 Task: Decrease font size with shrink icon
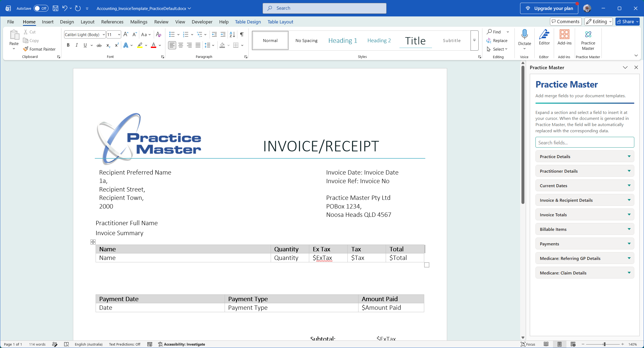(135, 34)
